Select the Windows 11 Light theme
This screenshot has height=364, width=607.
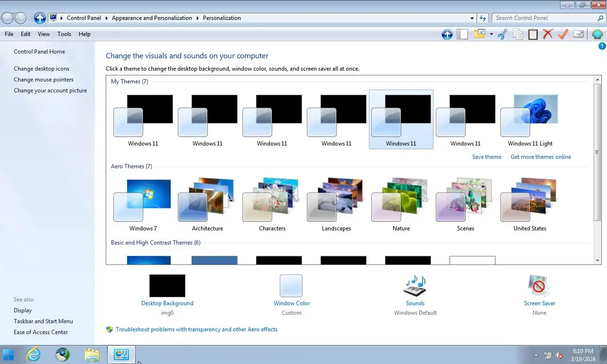click(530, 119)
